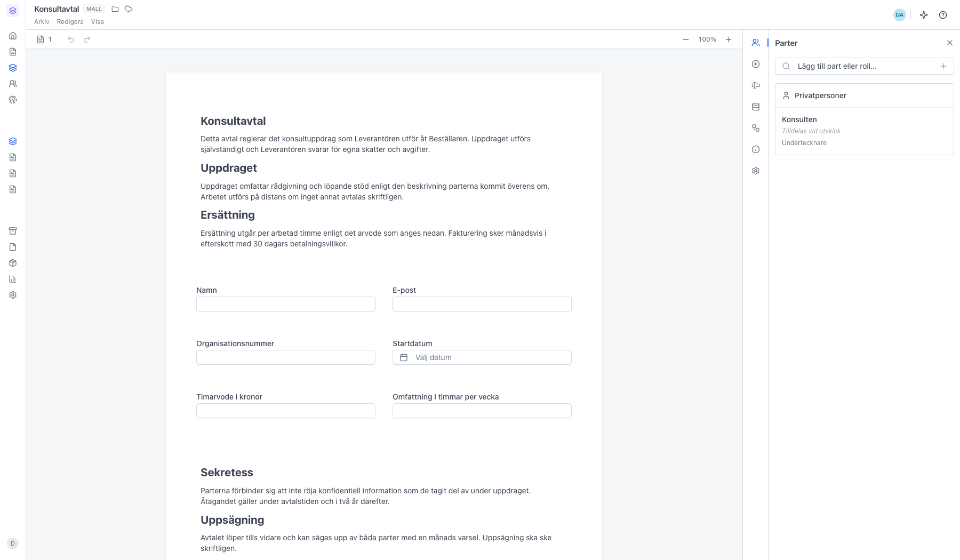This screenshot has height=560, width=960.
Task: Click the Namn input field
Action: coord(286,304)
